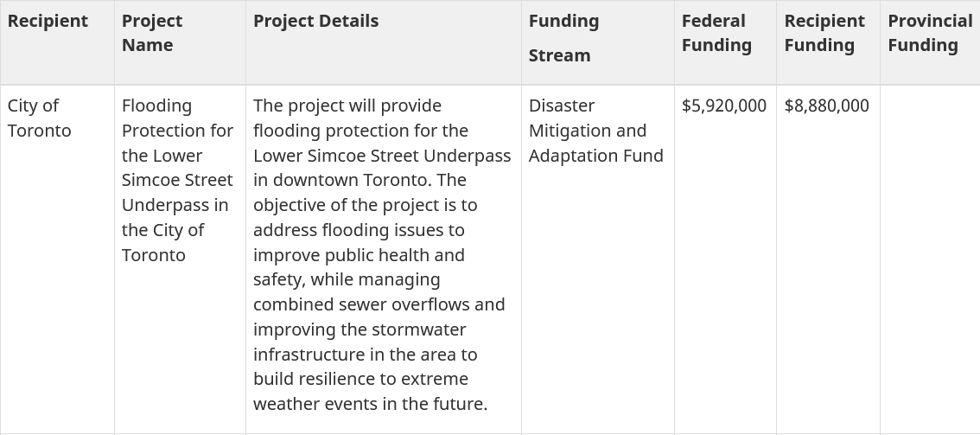Image resolution: width=980 pixels, height=435 pixels.
Task: Click "weather events in the future" text
Action: 370,405
